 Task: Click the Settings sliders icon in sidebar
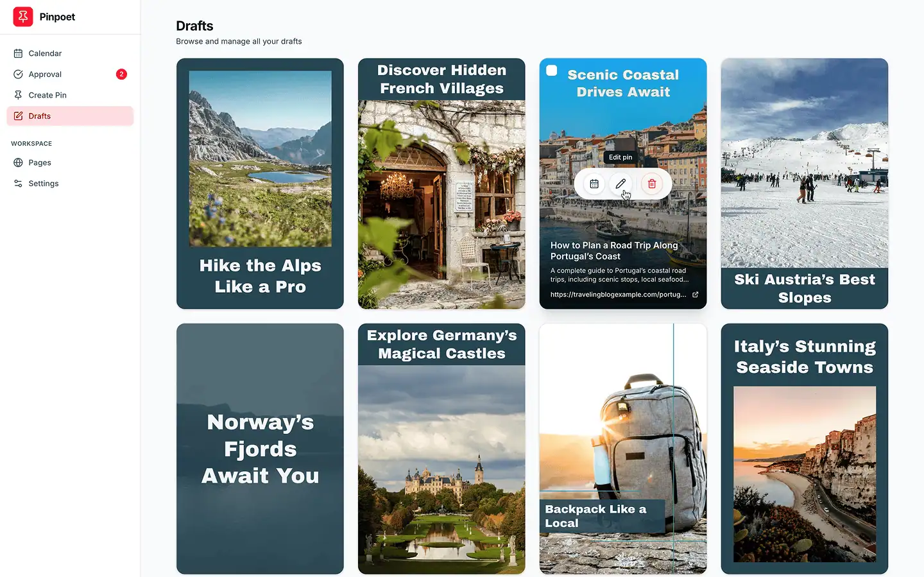coord(19,184)
